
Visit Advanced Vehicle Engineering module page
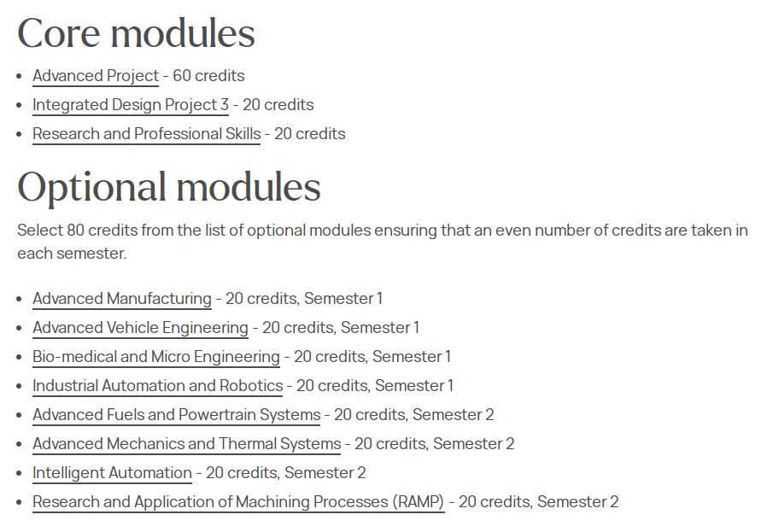point(140,327)
